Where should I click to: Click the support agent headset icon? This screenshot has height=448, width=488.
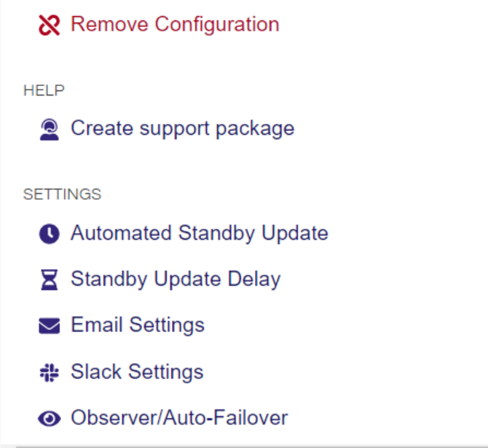[49, 130]
